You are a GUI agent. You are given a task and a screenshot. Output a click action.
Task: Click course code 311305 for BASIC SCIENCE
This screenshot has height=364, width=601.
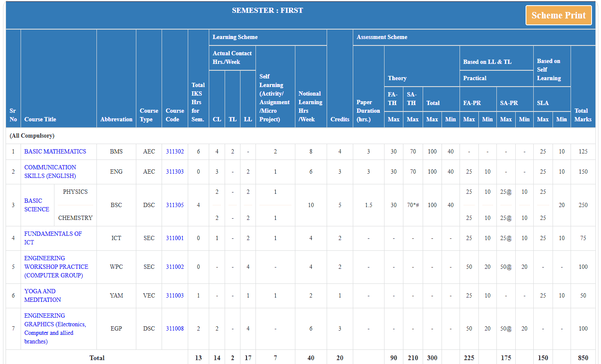pos(174,205)
